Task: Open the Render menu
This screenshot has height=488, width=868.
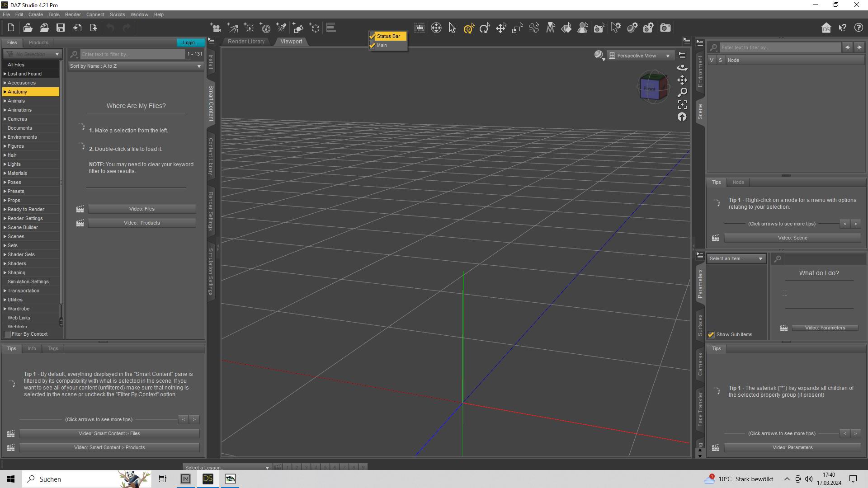Action: pyautogui.click(x=72, y=14)
